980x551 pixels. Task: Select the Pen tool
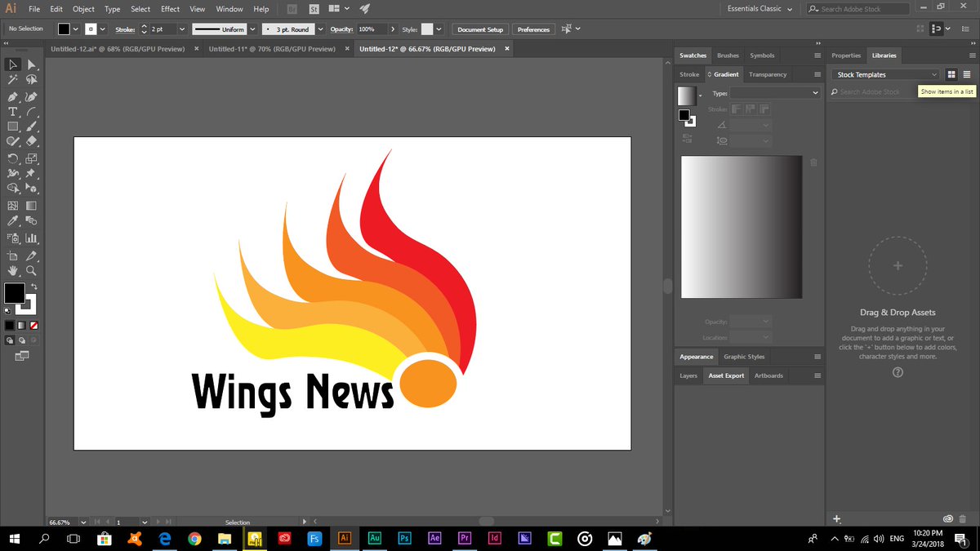tap(12, 96)
